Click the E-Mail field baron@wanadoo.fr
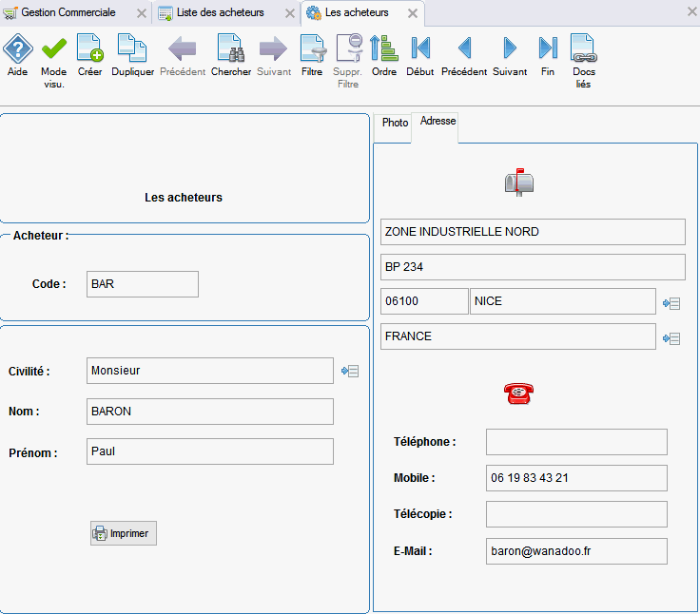The height and width of the screenshot is (614, 700). click(576, 551)
